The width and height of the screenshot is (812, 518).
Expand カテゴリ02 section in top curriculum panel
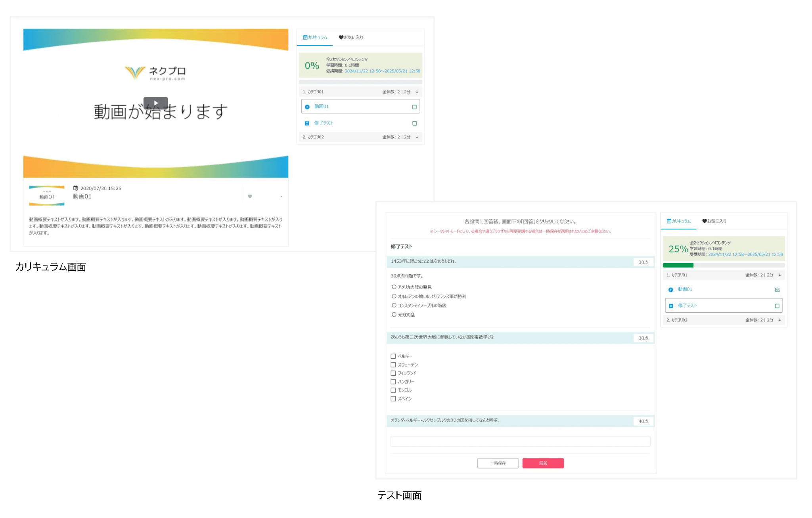[417, 137]
